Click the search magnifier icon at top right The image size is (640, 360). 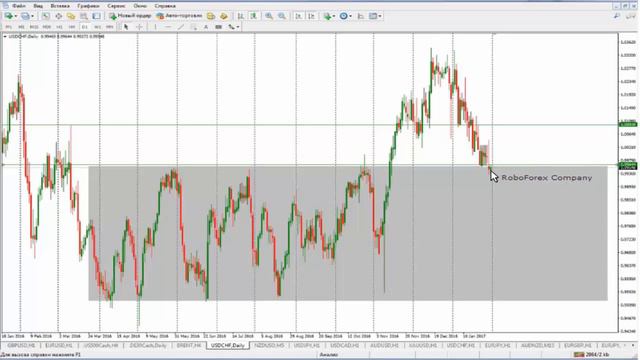[617, 16]
